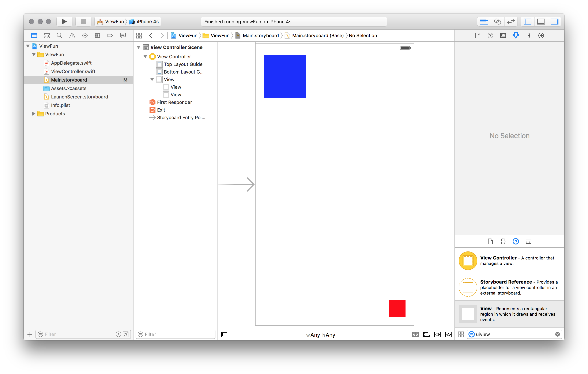Open the Connections inspector arrow icon
This screenshot has width=588, height=374.
(x=541, y=35)
